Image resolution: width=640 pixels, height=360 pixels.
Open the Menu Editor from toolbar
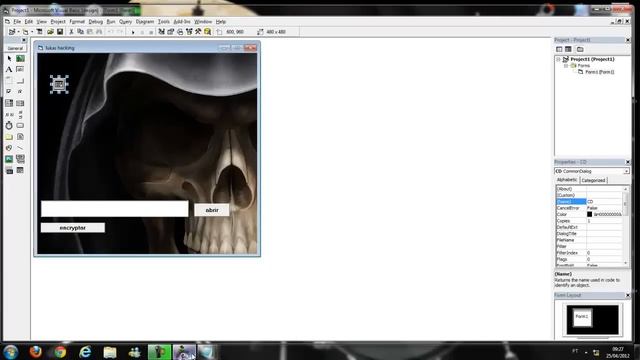click(x=40, y=32)
